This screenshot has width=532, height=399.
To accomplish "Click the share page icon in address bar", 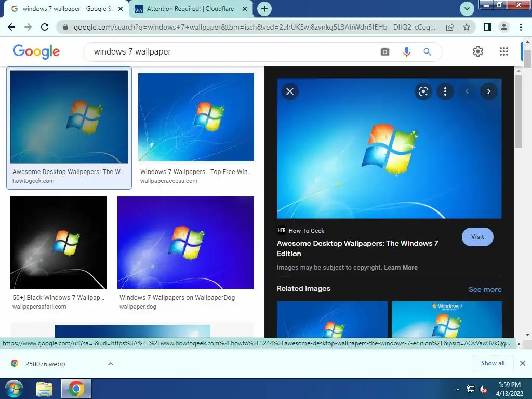I will pyautogui.click(x=450, y=27).
